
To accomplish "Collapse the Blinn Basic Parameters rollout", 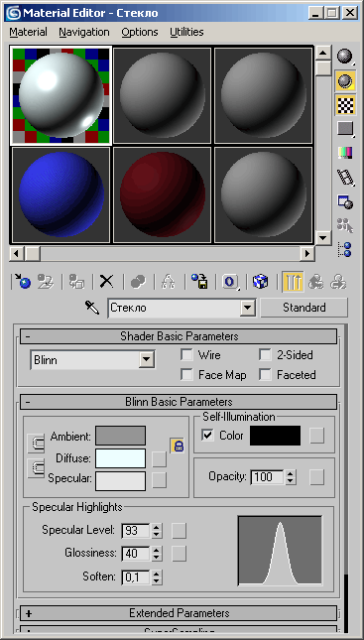I will pos(179,402).
